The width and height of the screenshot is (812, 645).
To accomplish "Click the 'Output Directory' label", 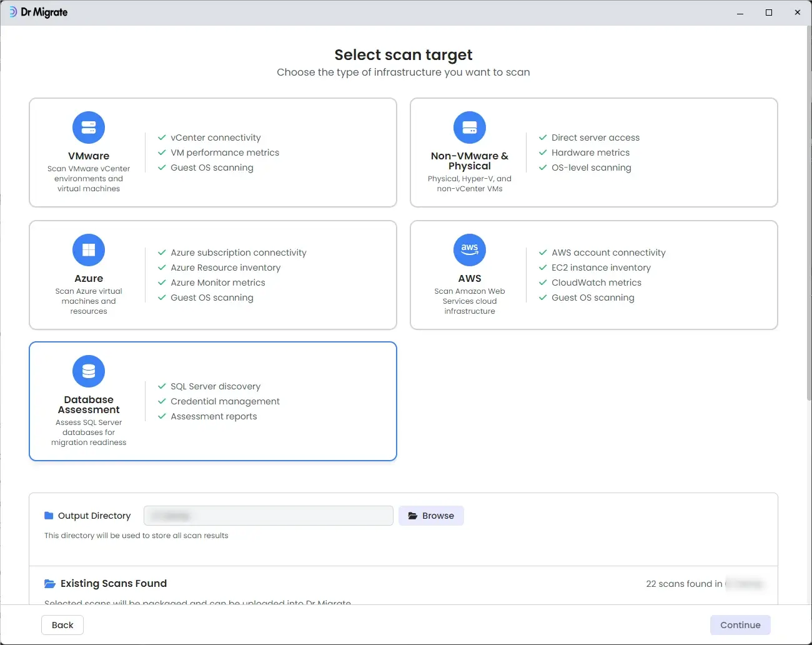I will pyautogui.click(x=94, y=516).
